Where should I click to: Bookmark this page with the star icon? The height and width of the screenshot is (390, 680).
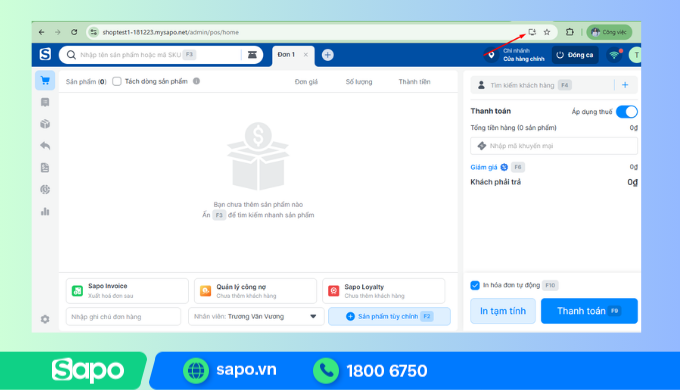coord(547,32)
